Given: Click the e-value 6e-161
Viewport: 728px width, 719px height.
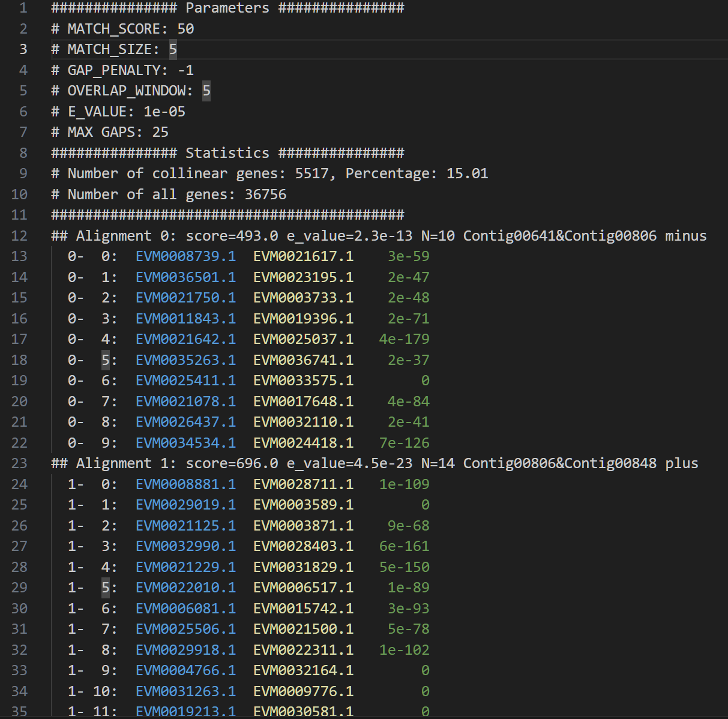Looking at the screenshot, I should tap(405, 546).
